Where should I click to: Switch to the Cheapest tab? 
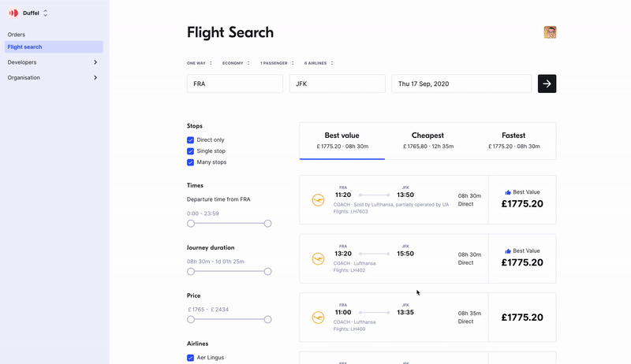coord(428,141)
